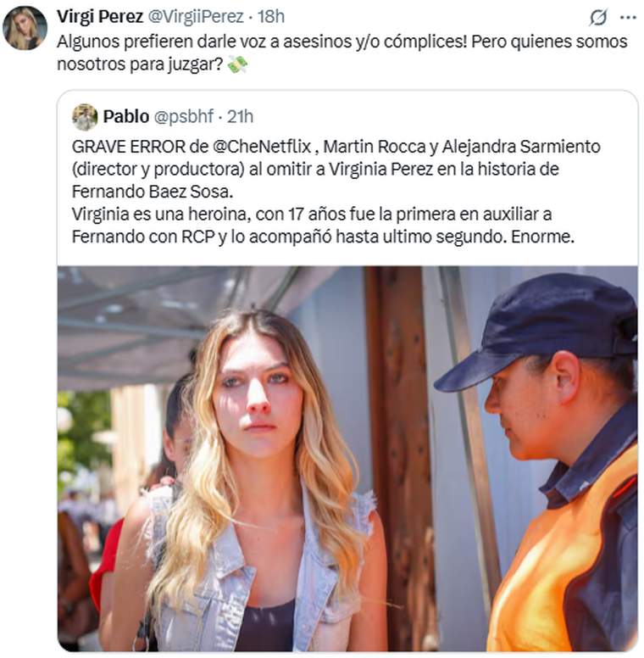Click the flying money emoji
The image size is (644, 658).
point(237,64)
